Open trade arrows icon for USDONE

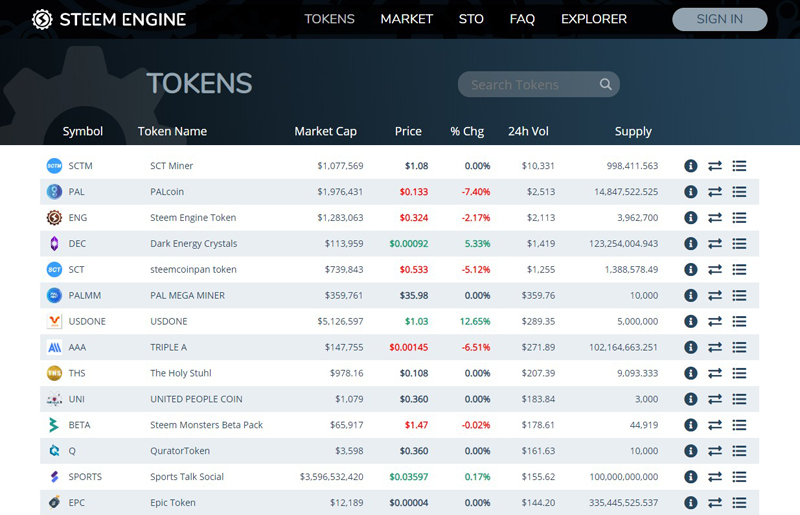[x=715, y=322]
